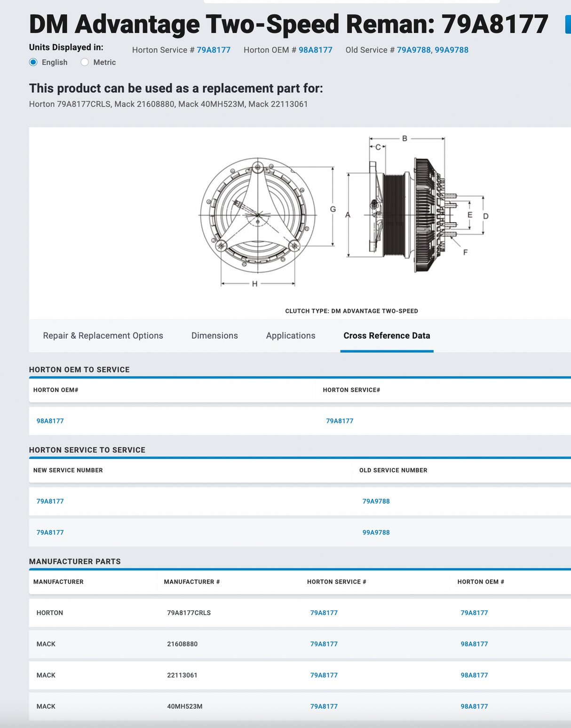Open Horton OEM # link in Mack 21608880 row
Viewport: 571px width, 728px height.
pyautogui.click(x=474, y=644)
